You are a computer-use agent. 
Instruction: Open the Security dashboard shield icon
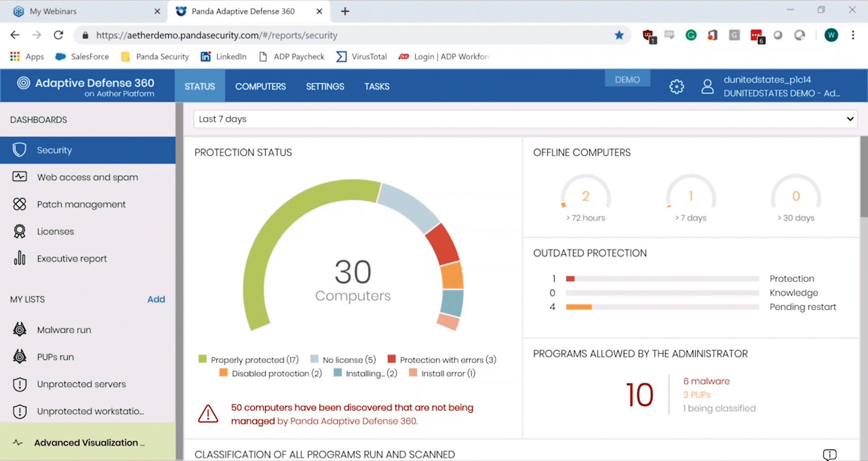(x=19, y=150)
